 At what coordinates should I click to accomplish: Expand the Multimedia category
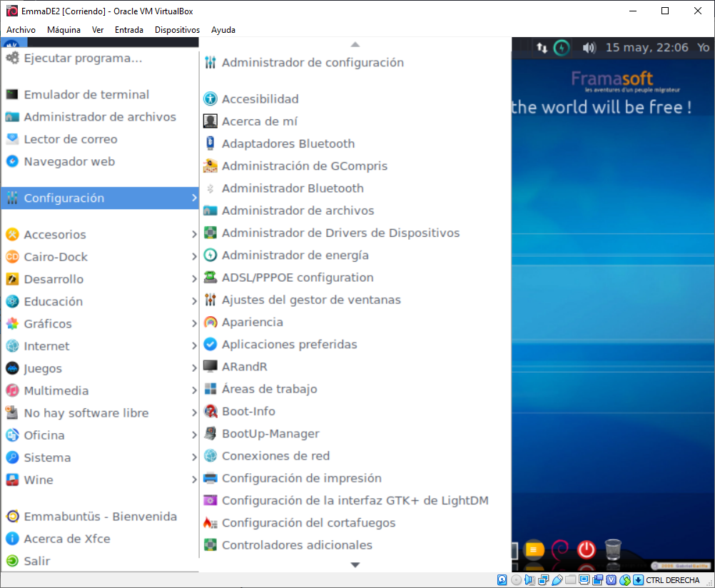(x=56, y=391)
